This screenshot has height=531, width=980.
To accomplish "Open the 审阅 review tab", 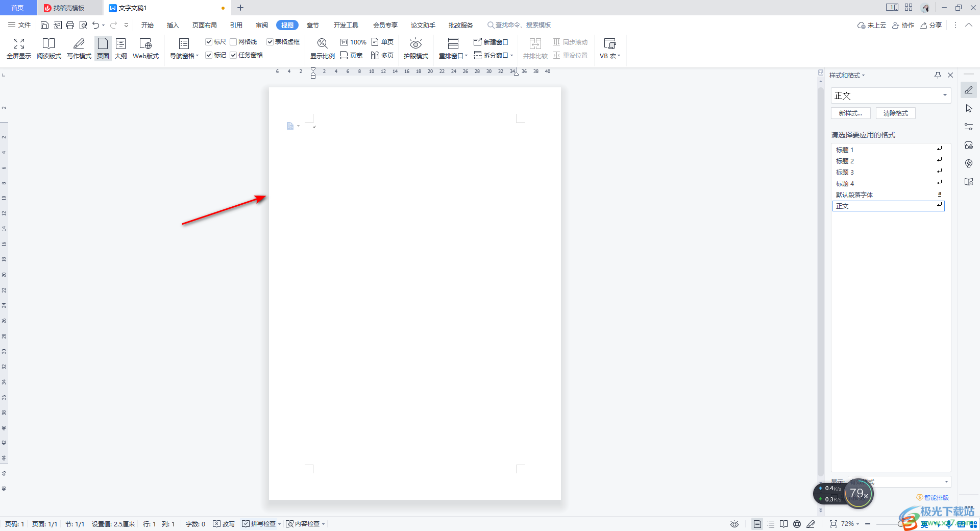I will pyautogui.click(x=262, y=25).
